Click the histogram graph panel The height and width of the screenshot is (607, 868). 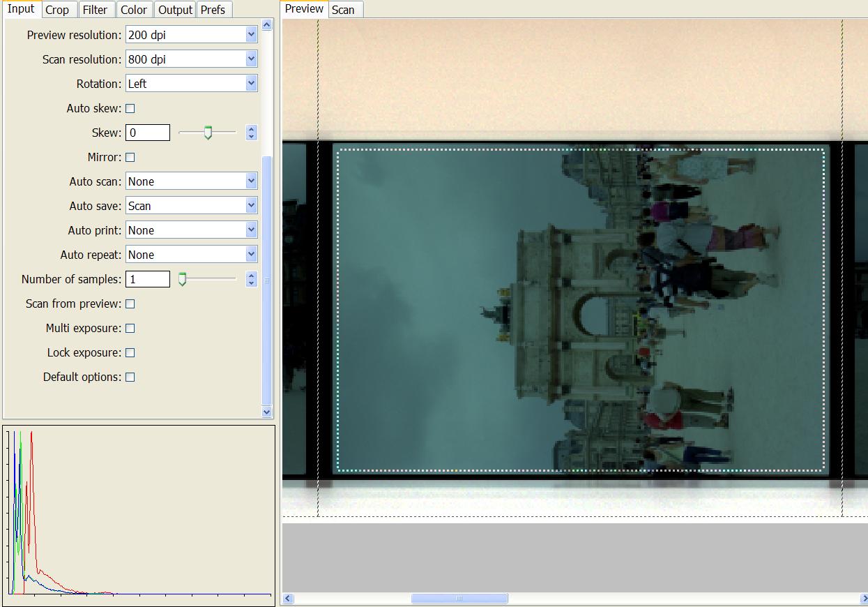click(x=139, y=515)
